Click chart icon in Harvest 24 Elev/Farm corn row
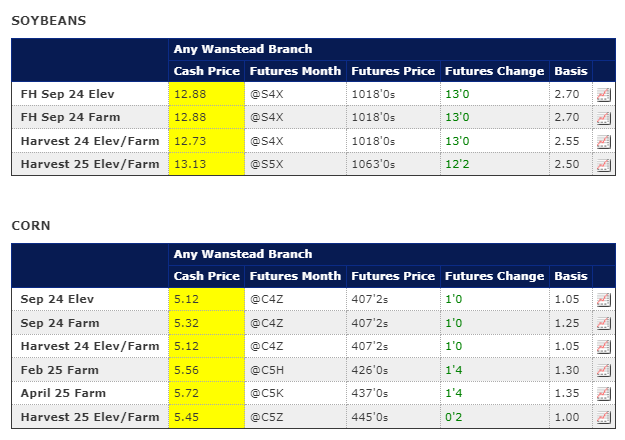The image size is (625, 440). click(x=603, y=346)
